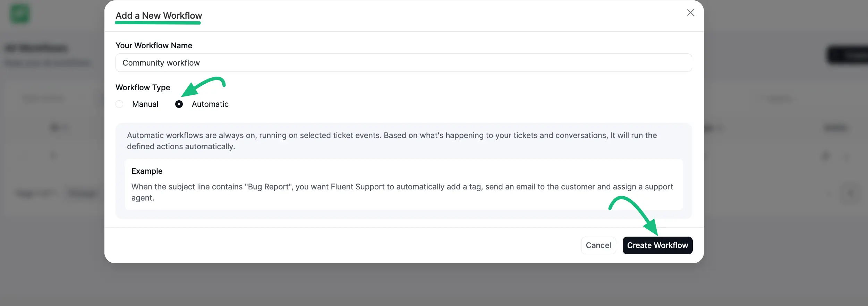Click the Workflow Type section label
This screenshot has width=868, height=306.
[143, 87]
